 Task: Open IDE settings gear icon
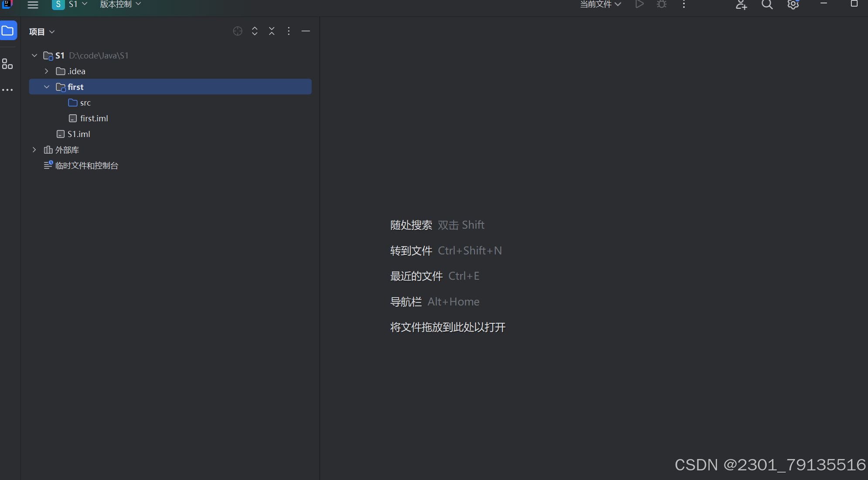[793, 4]
